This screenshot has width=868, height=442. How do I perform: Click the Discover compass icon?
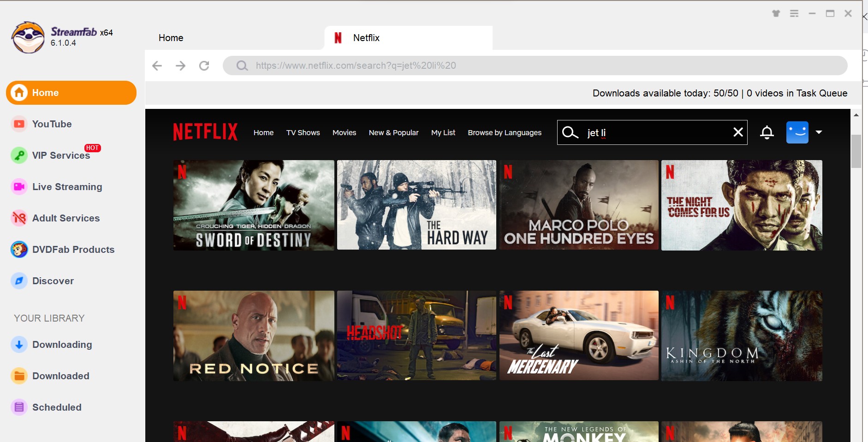[x=19, y=281]
